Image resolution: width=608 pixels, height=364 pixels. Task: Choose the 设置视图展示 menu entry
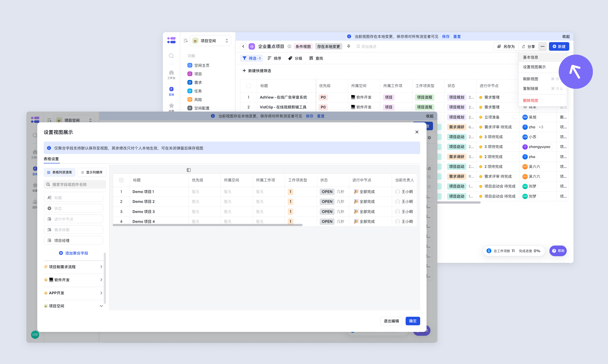click(x=543, y=67)
